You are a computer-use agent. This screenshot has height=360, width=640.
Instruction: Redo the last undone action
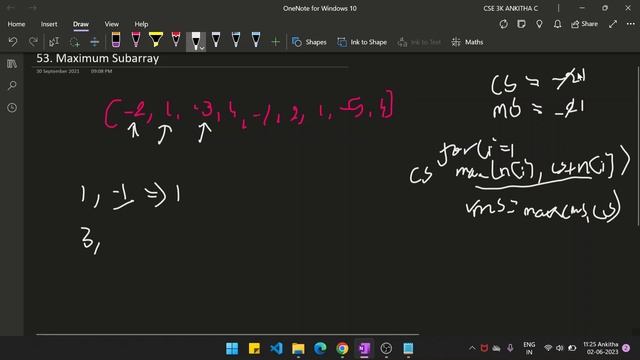[33, 42]
